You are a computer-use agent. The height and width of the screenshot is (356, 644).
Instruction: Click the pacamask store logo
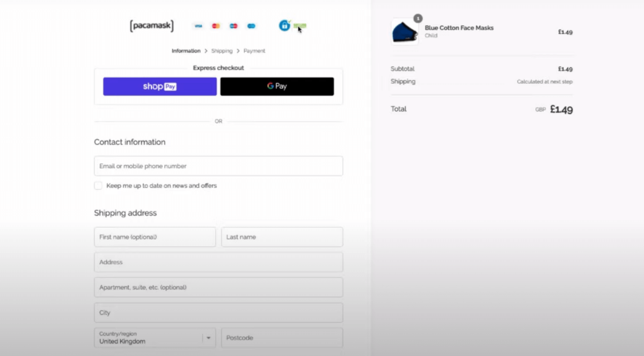[x=152, y=26]
